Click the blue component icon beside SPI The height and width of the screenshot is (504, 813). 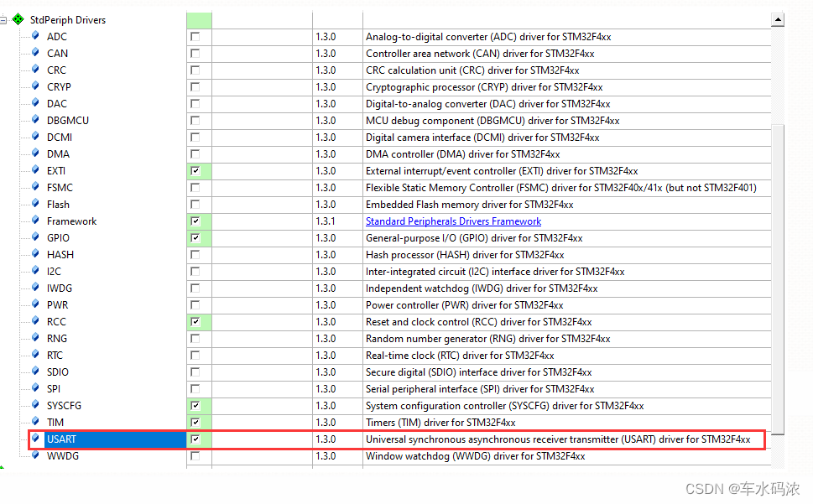35,387
